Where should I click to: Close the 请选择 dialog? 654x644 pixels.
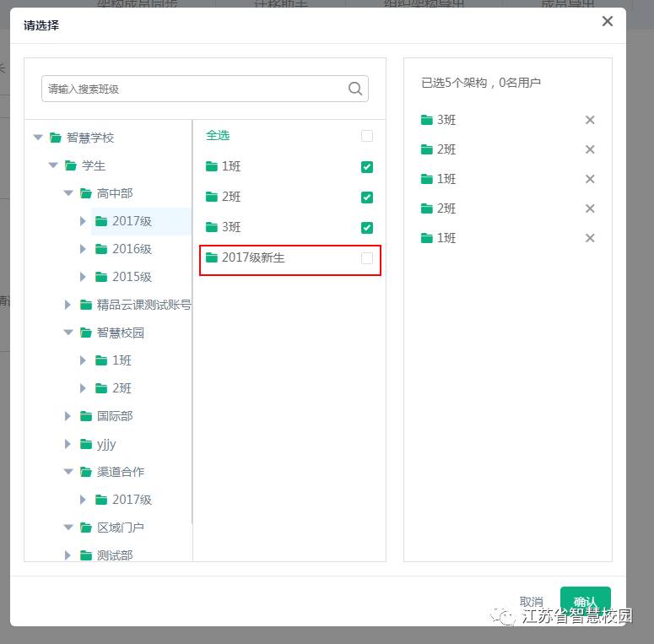click(608, 21)
